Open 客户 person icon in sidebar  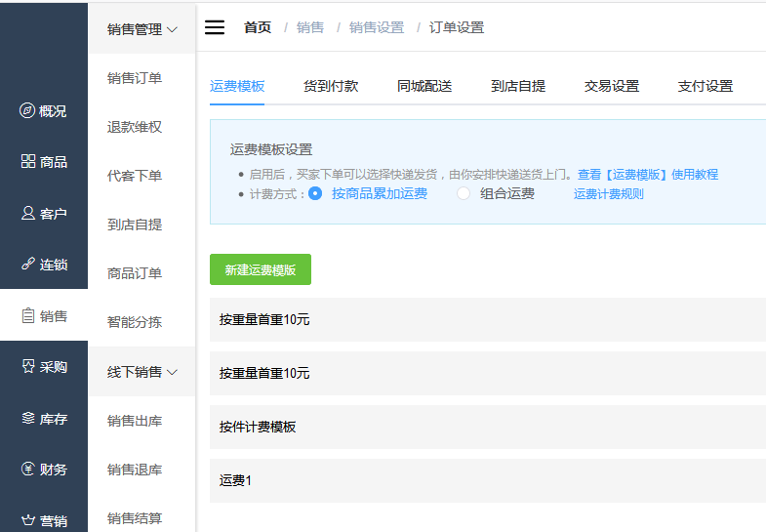[x=28, y=213]
